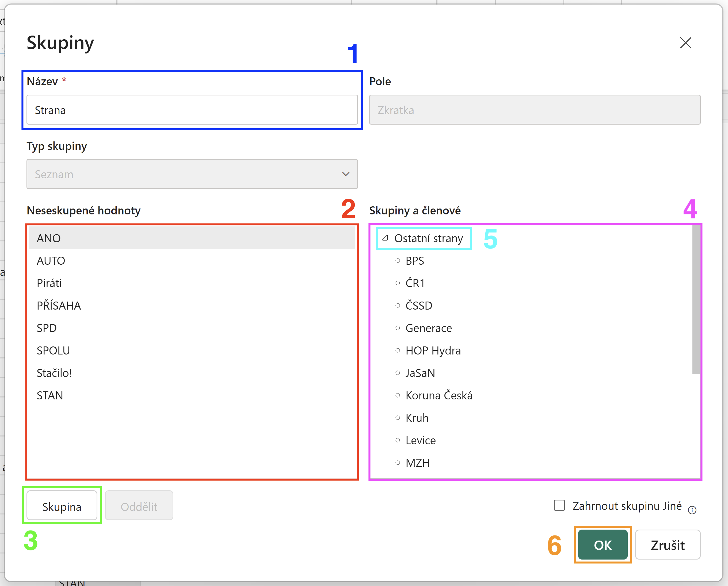Enable the Zahrnout skupinu Jiné checkbox
The width and height of the screenshot is (728, 586).
559,505
